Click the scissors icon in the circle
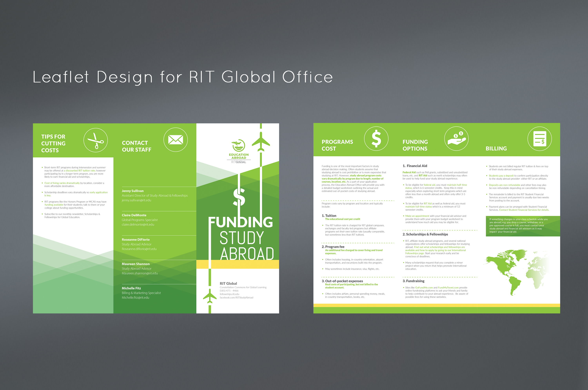Viewport: 588px width, 390px height. [96, 140]
